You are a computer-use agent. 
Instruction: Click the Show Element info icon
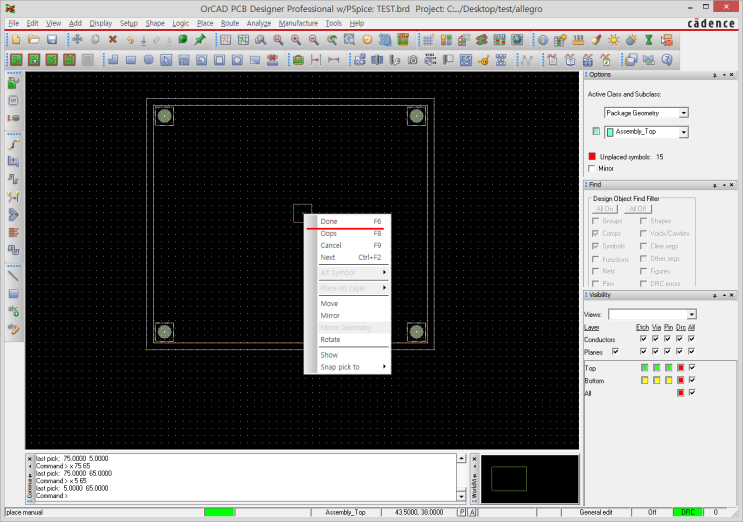click(542, 40)
